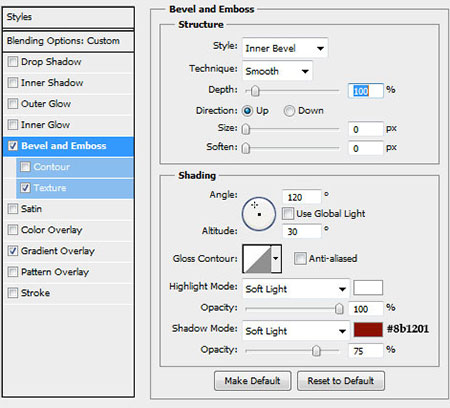Select the Inner Shadow style row

point(68,83)
